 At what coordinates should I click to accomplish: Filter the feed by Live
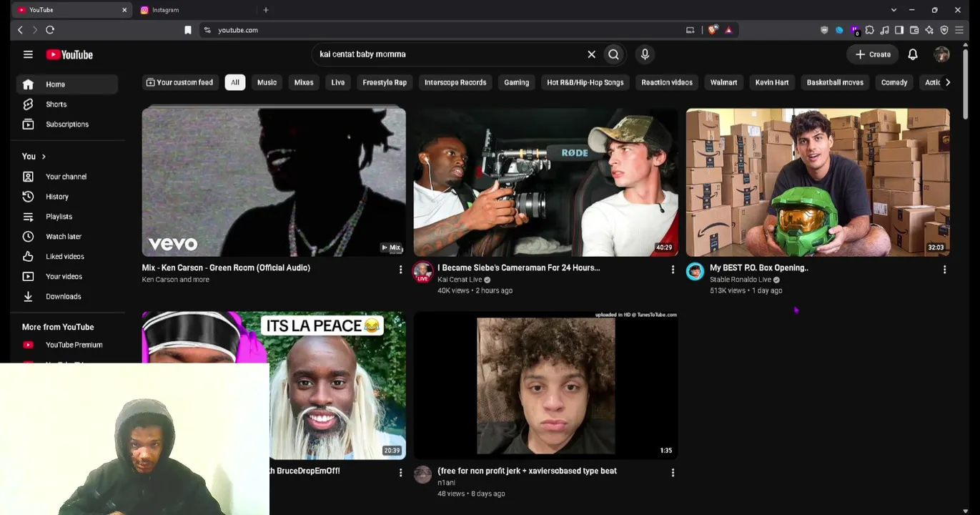338,82
